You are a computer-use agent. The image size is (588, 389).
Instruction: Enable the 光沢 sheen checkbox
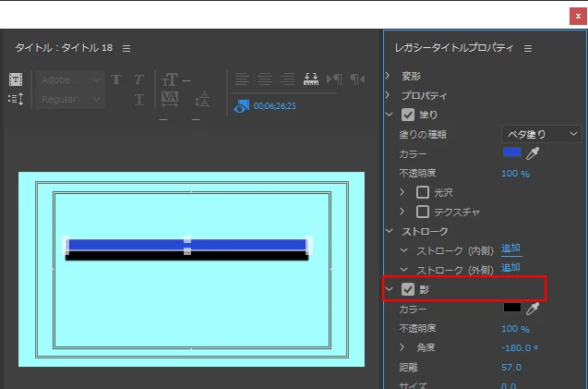point(423,192)
